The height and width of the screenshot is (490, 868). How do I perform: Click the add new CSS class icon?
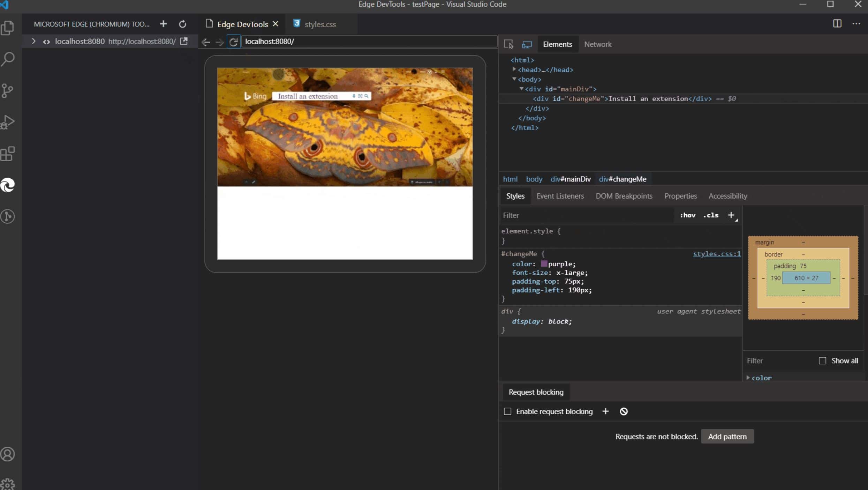(732, 215)
